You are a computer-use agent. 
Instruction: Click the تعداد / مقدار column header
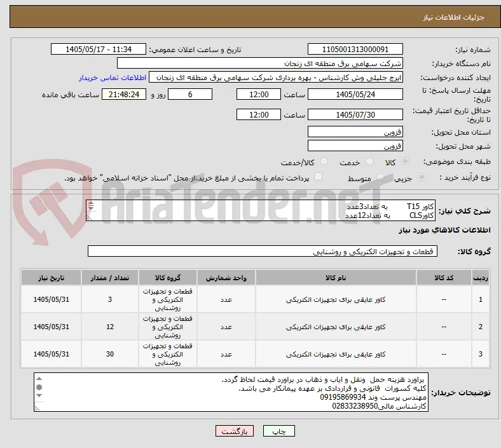coord(110,278)
